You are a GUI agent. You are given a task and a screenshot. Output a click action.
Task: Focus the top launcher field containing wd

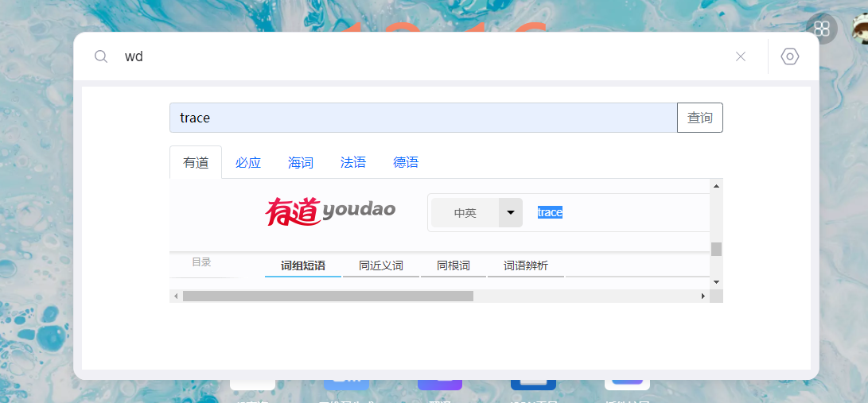[421, 56]
